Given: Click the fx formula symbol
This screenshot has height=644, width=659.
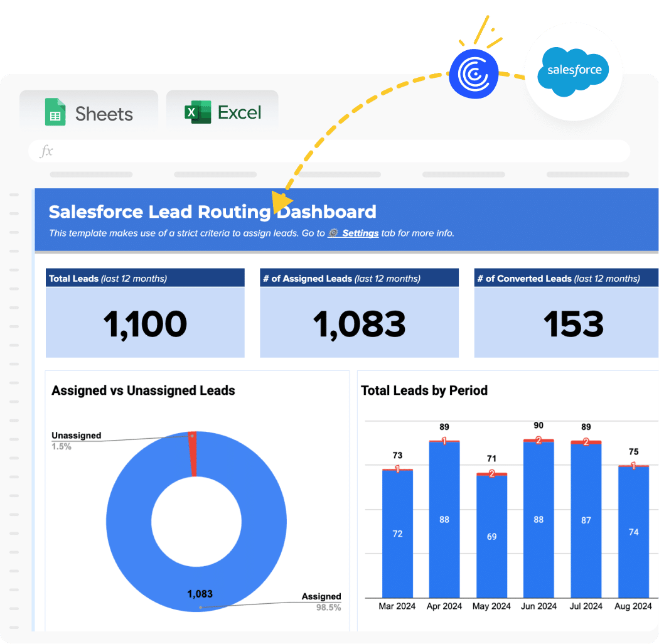Looking at the screenshot, I should pyautogui.click(x=46, y=151).
